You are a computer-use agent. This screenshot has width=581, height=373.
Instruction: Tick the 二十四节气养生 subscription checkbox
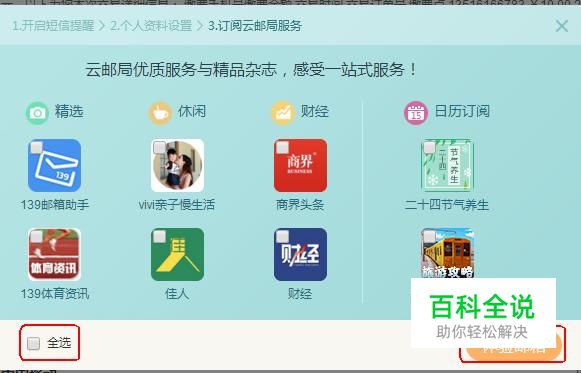pyautogui.click(x=429, y=147)
